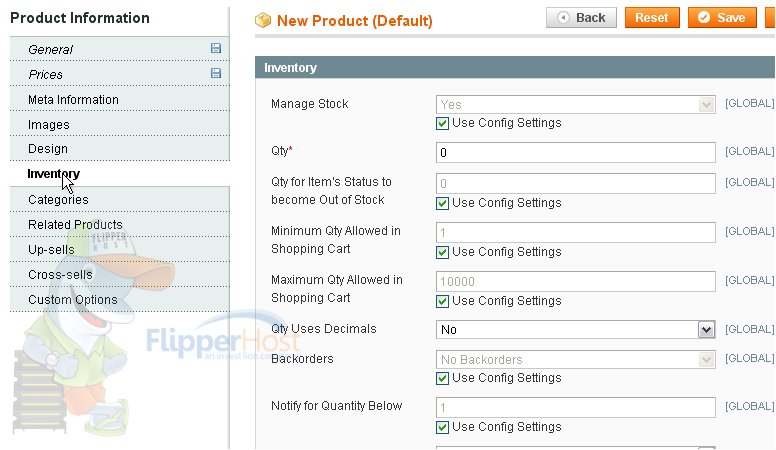This screenshot has width=776, height=450.
Task: Click the save icon beside Prices tab
Action: [x=216, y=73]
